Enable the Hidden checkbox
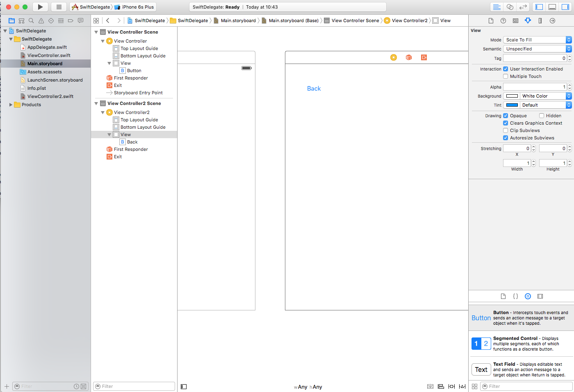 point(542,116)
